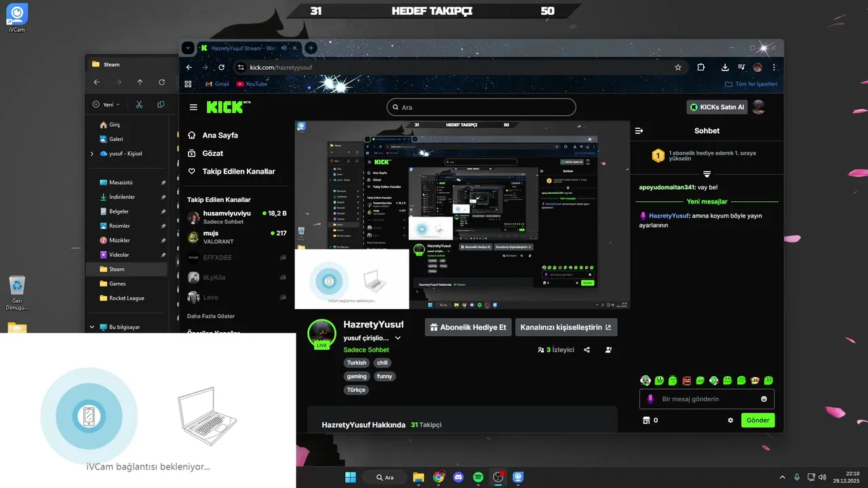
Task: Switch to HazretyYusuf Stream tab
Action: point(243,48)
